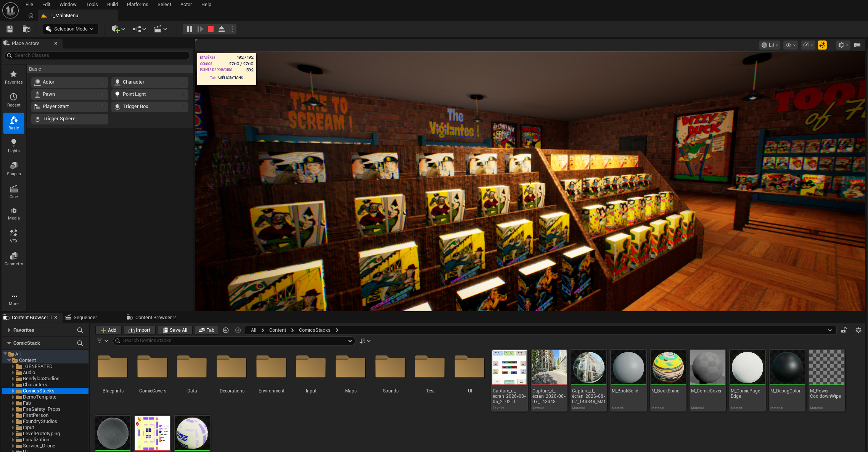Image resolution: width=868 pixels, height=452 pixels.
Task: Open the Platforms menu
Action: 138,5
